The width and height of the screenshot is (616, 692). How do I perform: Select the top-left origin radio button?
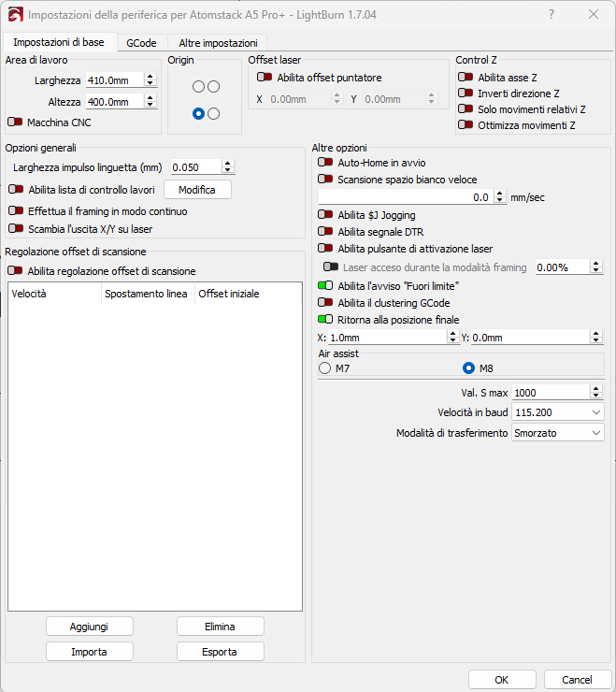pyautogui.click(x=198, y=87)
